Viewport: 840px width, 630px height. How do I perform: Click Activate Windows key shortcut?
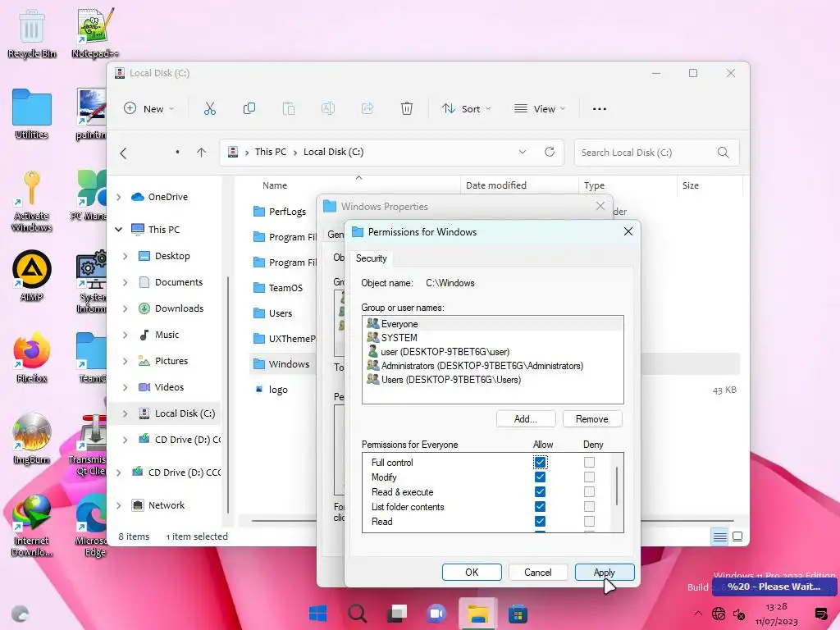[32, 201]
